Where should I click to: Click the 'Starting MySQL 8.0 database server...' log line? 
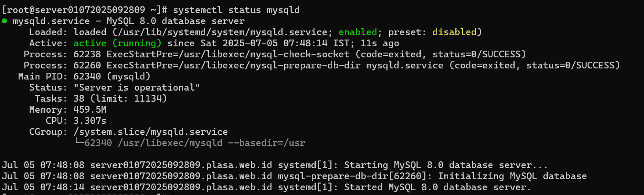tap(446, 165)
